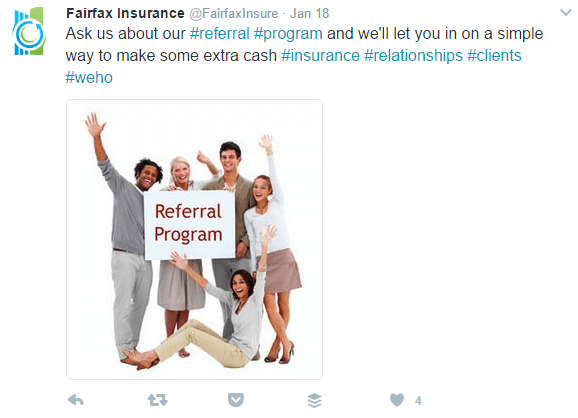Open @FairfaxInsure handle link

click(x=234, y=14)
